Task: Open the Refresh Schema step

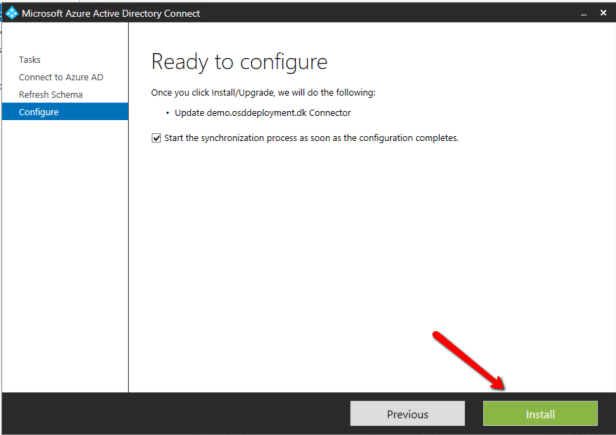Action: [x=51, y=94]
